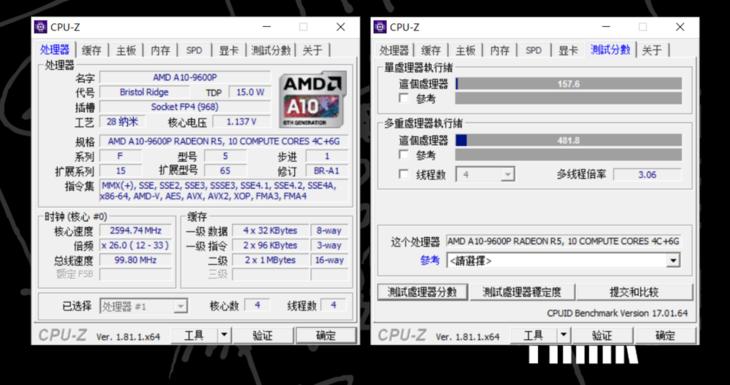Click the AMD A10 processor logo
Image resolution: width=730 pixels, height=385 pixels.
[313, 100]
